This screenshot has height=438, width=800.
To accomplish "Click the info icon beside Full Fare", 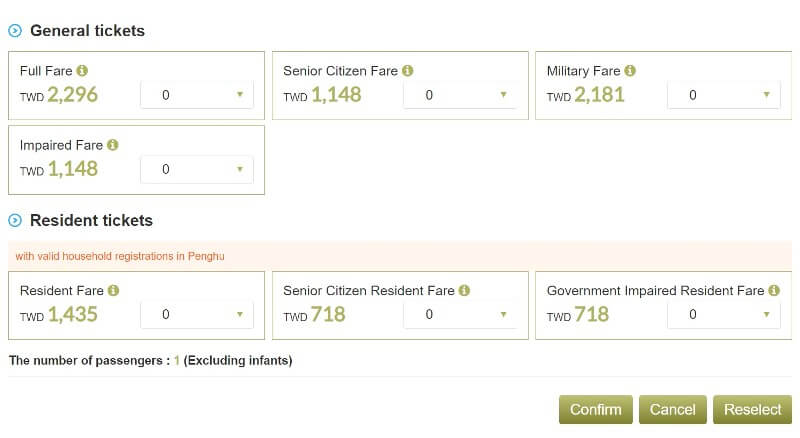I will [x=82, y=71].
